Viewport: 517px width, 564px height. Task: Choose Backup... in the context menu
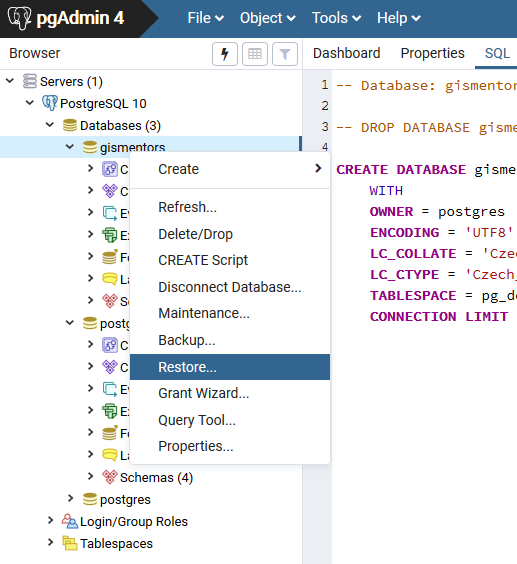coord(230,340)
